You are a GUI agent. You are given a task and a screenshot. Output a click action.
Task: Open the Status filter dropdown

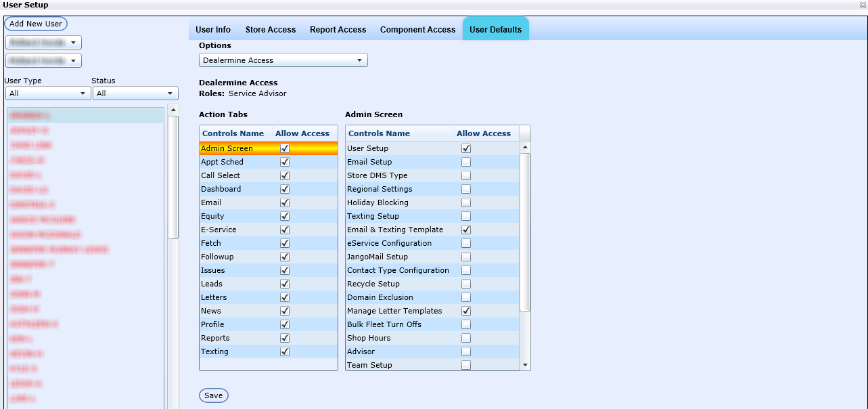135,93
